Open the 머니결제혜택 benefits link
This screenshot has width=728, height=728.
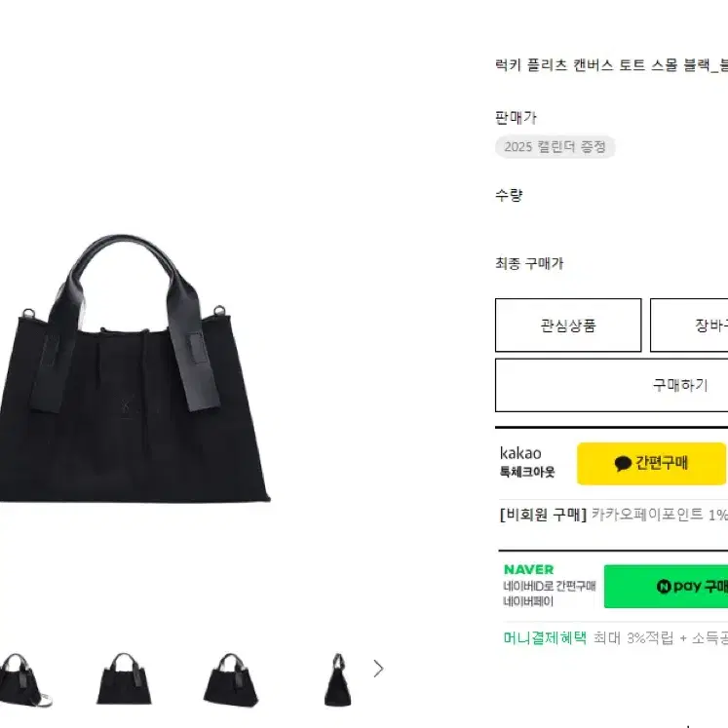(x=545, y=638)
